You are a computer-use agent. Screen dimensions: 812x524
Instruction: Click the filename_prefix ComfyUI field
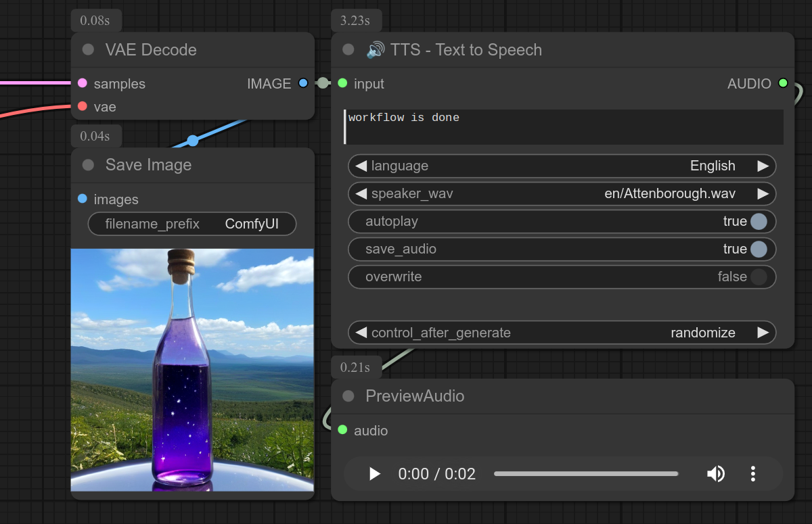click(192, 224)
